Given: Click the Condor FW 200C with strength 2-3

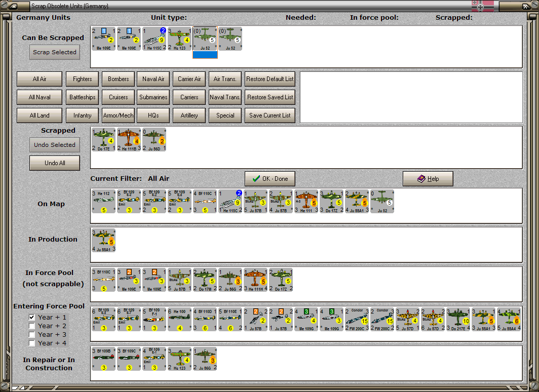Looking at the screenshot, I should tap(357, 320).
